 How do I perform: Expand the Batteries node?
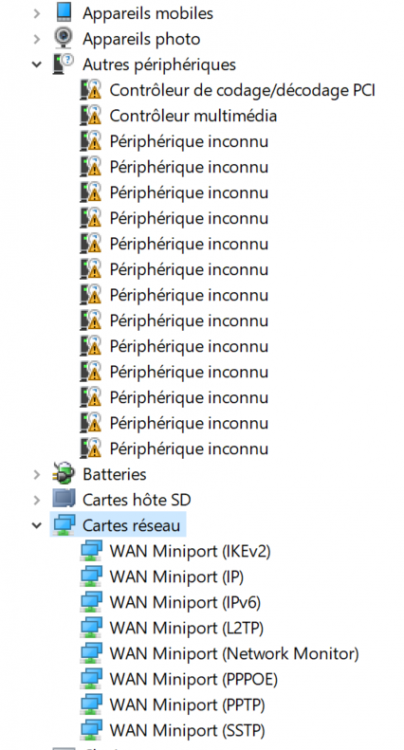37,474
